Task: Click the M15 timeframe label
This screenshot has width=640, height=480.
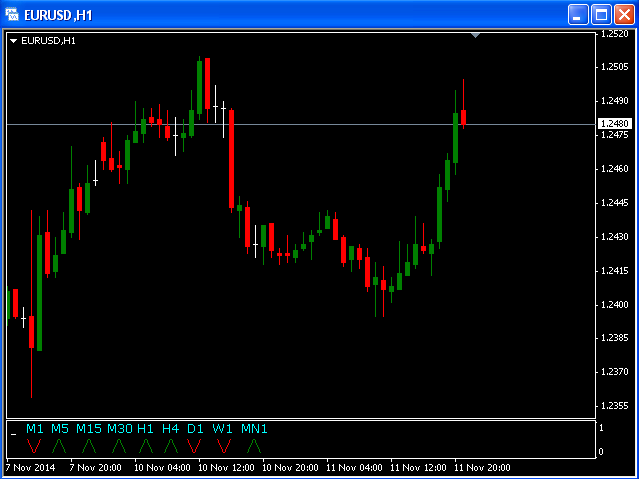Action: point(89,429)
